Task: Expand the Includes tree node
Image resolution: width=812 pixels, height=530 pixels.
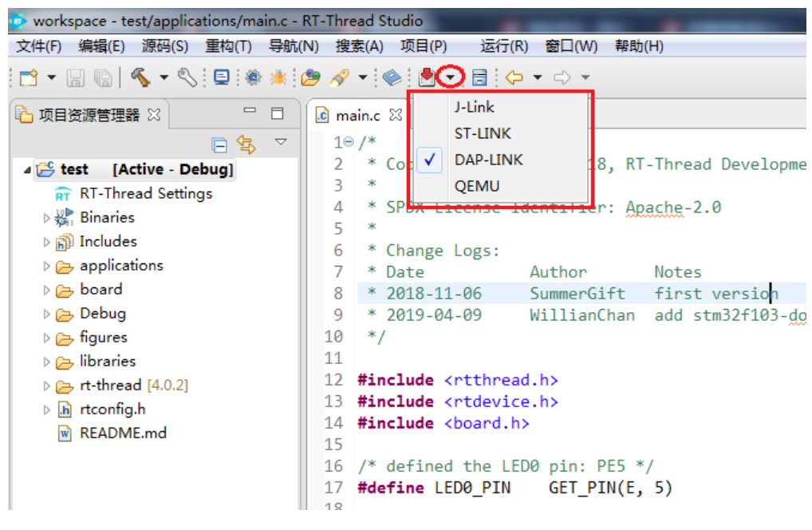Action: click(x=46, y=242)
